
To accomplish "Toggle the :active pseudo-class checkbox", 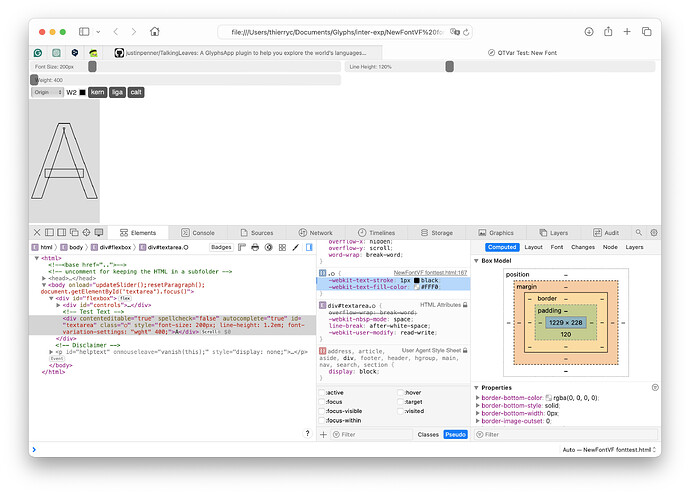I will point(322,392).
